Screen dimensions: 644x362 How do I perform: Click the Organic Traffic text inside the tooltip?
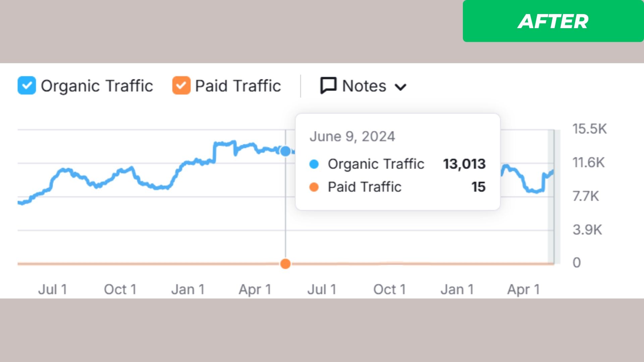(x=376, y=164)
